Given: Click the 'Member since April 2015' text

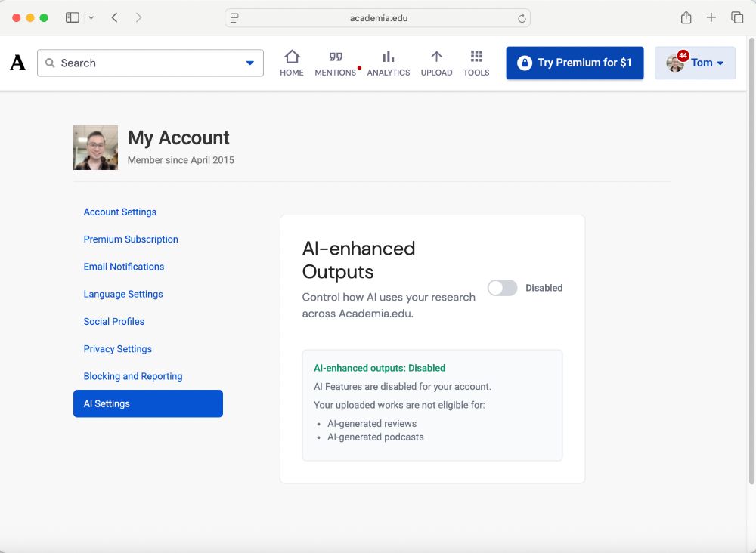Looking at the screenshot, I should click(x=181, y=160).
